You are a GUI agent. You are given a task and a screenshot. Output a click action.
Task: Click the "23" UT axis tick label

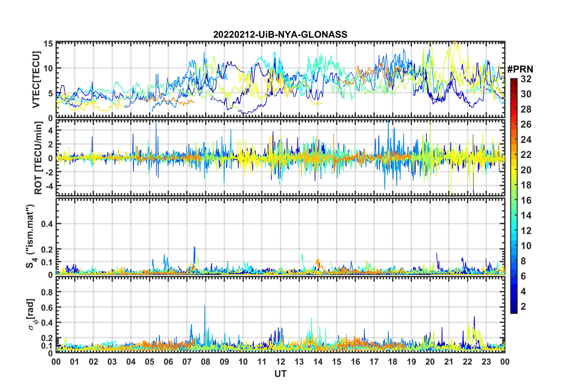pos(486,362)
